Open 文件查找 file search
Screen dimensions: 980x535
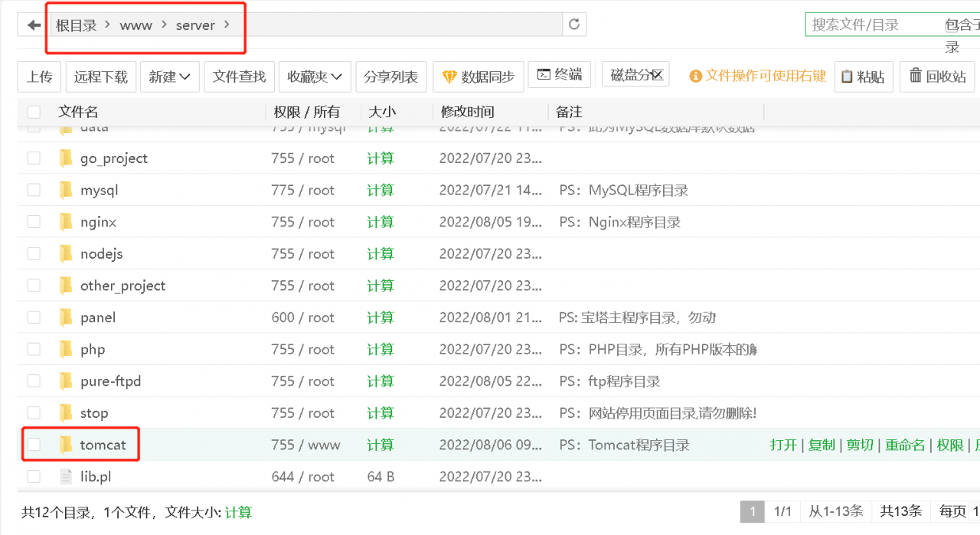coord(239,77)
